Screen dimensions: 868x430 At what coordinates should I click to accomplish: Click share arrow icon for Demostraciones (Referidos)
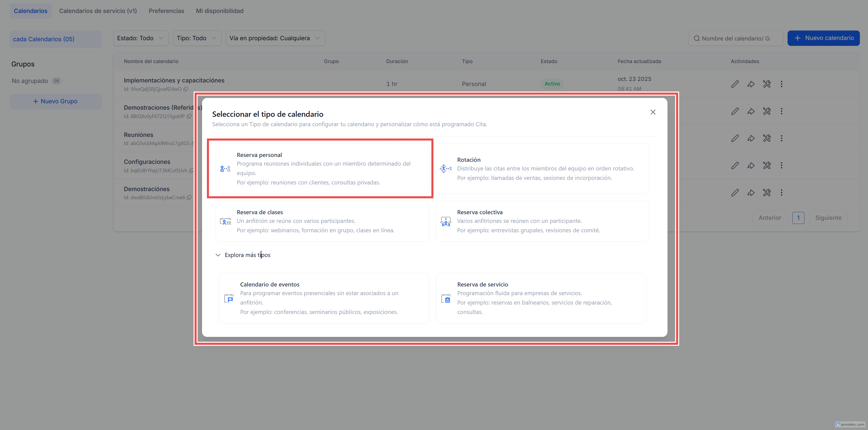[751, 111]
